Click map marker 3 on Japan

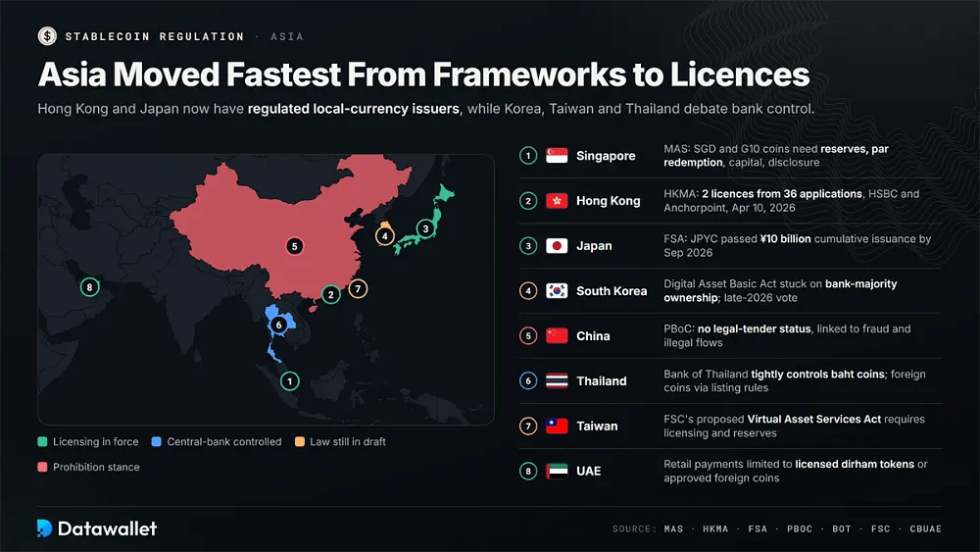[x=425, y=228]
